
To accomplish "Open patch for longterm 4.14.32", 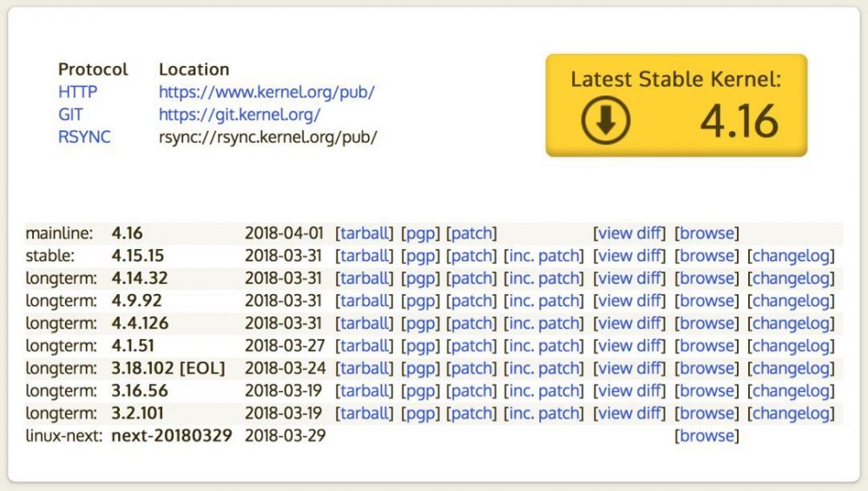I will (471, 278).
